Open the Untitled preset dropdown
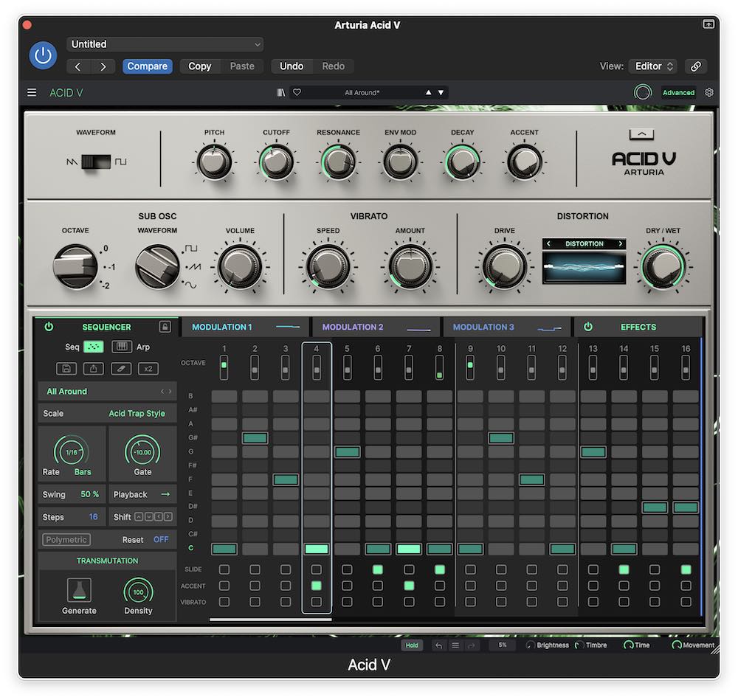The width and height of the screenshot is (738, 700). 165,44
